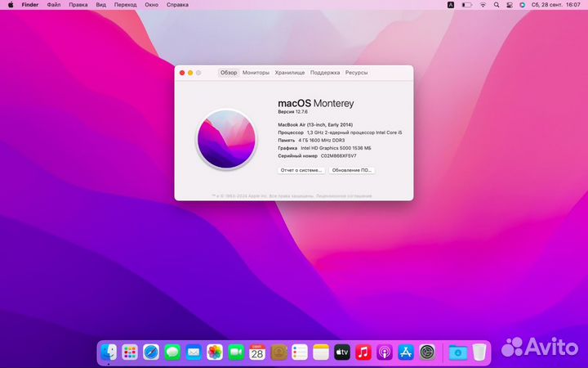This screenshot has height=368, width=588.
Task: Open the license agreement link at the bottom
Action: pyautogui.click(x=344, y=196)
